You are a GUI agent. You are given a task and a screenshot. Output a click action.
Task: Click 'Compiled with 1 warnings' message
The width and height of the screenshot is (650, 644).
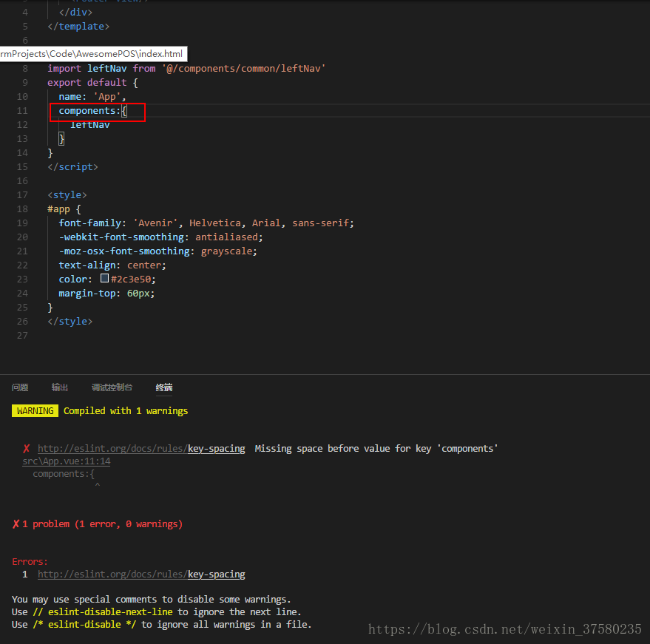[x=126, y=410]
